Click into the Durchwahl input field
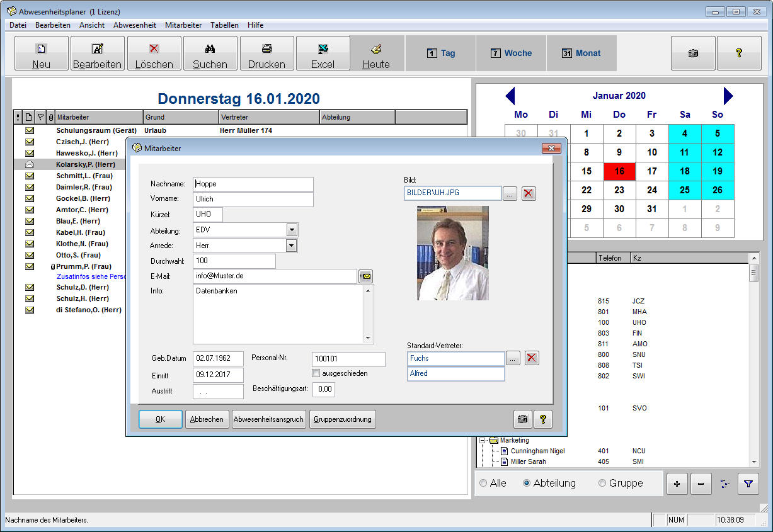This screenshot has height=532, width=773. coord(234,261)
